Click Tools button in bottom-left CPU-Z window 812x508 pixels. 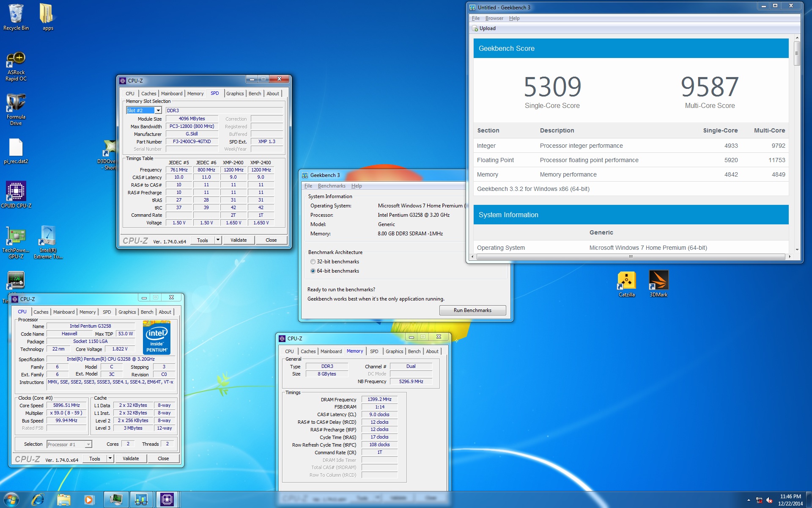95,458
